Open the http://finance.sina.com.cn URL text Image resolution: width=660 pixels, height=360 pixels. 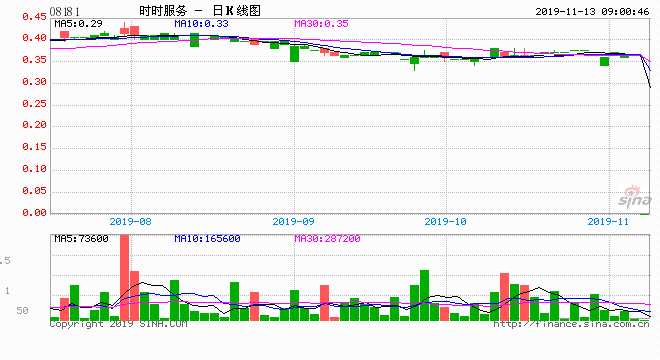(x=571, y=324)
